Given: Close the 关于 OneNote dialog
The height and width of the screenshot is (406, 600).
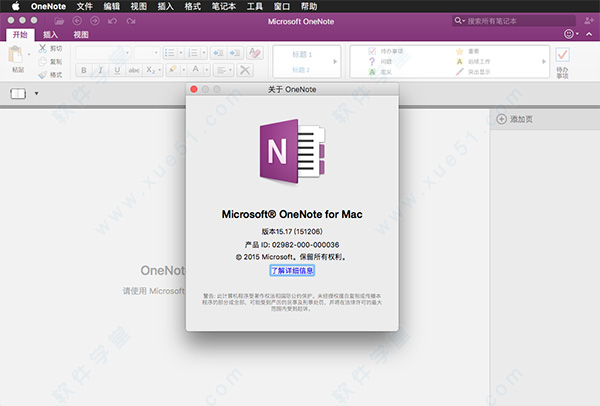Looking at the screenshot, I should [194, 89].
